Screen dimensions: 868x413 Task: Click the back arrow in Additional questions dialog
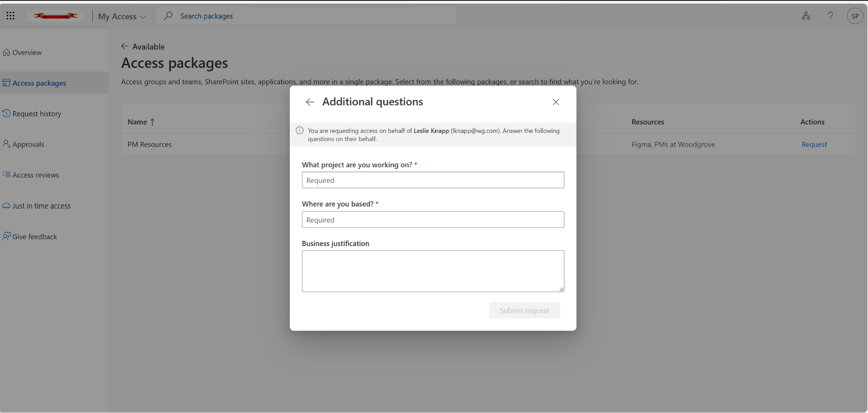point(310,102)
